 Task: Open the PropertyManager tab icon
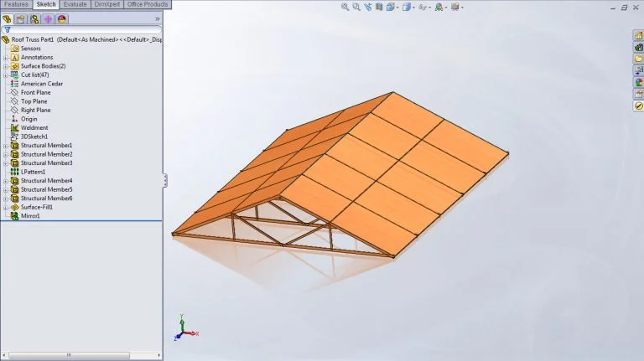tap(21, 18)
